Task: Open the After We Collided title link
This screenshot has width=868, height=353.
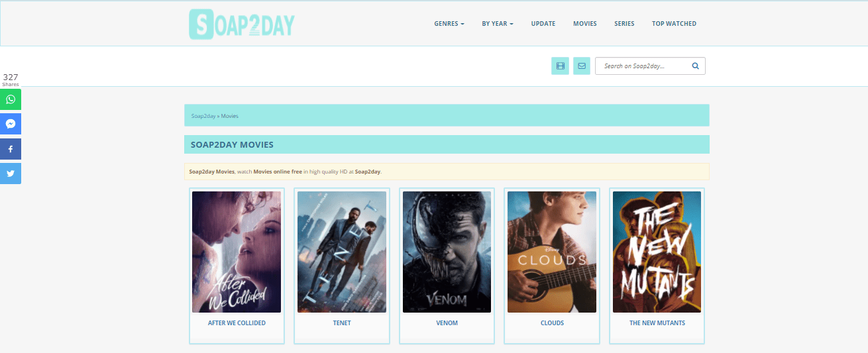Action: 237,323
